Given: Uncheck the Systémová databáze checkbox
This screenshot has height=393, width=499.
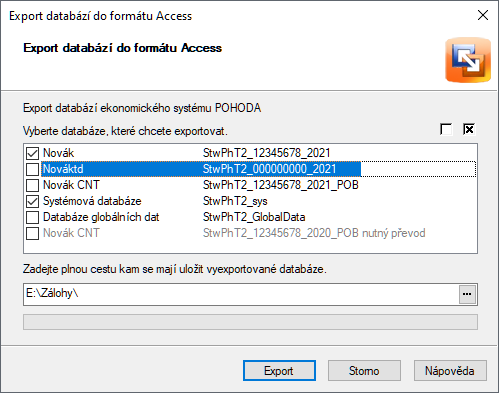Looking at the screenshot, I should 32,201.
